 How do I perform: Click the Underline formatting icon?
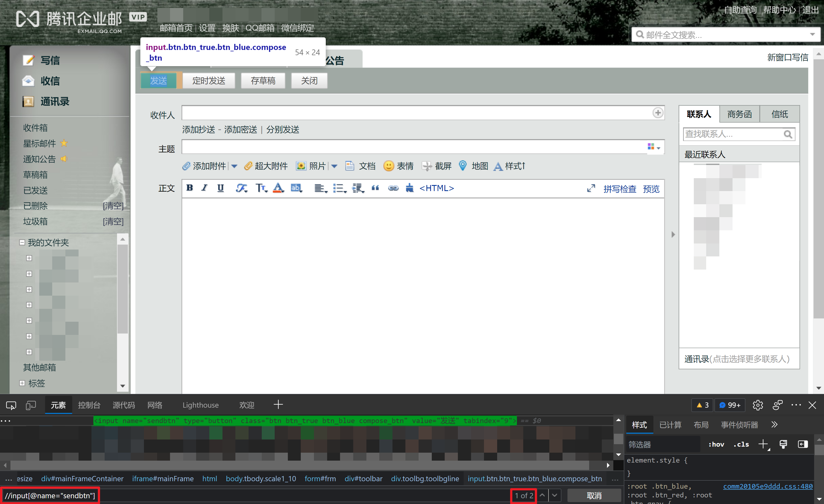(220, 188)
